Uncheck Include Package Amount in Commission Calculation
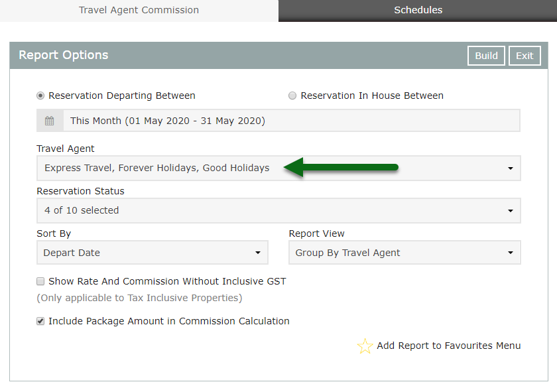557x392 pixels. (40, 321)
